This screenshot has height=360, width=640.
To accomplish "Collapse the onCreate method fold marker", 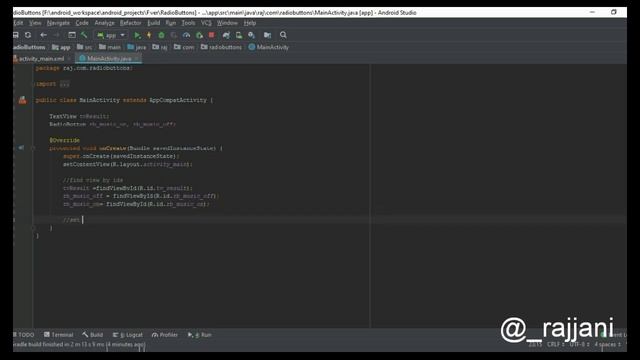I will pyautogui.click(x=33, y=148).
